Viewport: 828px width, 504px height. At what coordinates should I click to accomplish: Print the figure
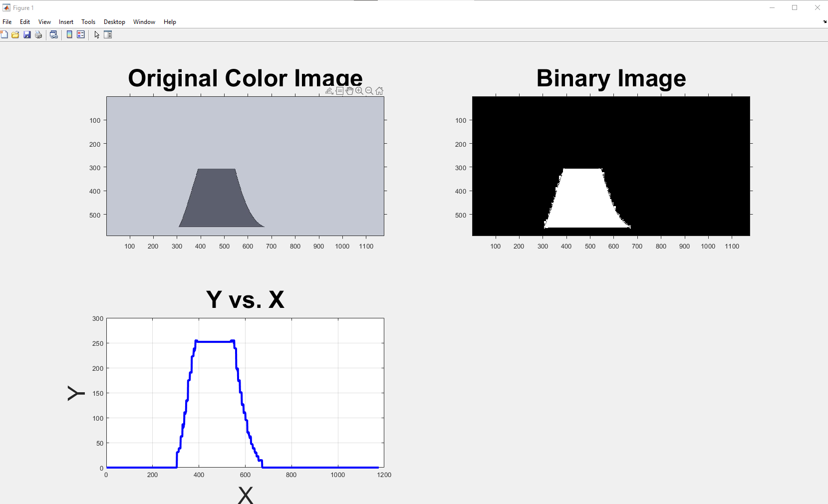pyautogui.click(x=38, y=34)
